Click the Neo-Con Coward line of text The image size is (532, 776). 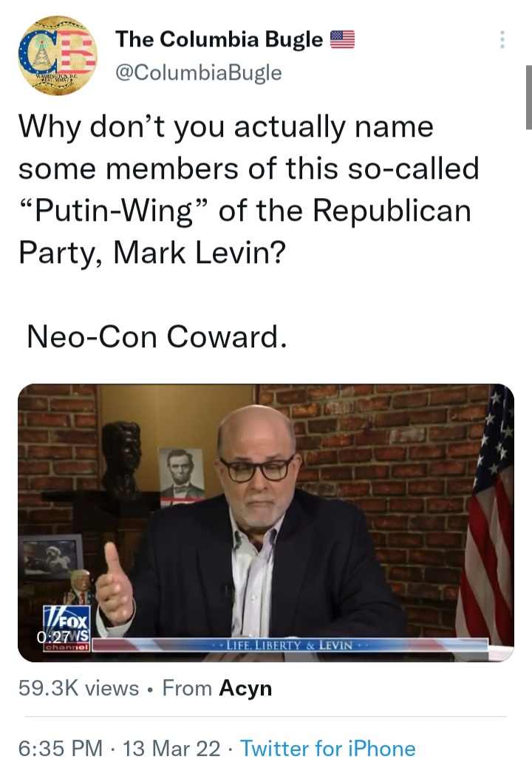(157, 336)
